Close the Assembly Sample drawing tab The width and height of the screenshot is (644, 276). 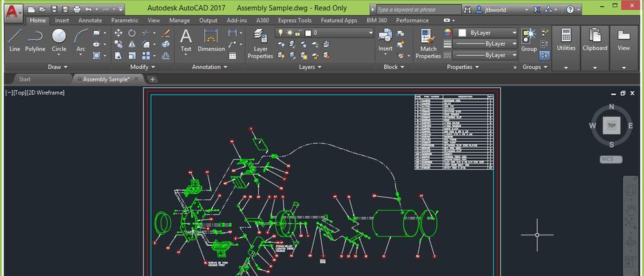coord(137,79)
